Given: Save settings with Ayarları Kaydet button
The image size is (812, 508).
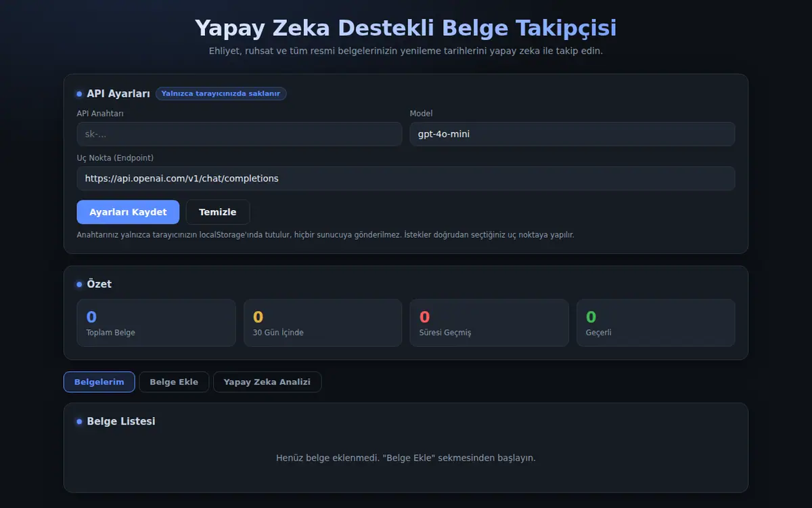Looking at the screenshot, I should tap(128, 212).
